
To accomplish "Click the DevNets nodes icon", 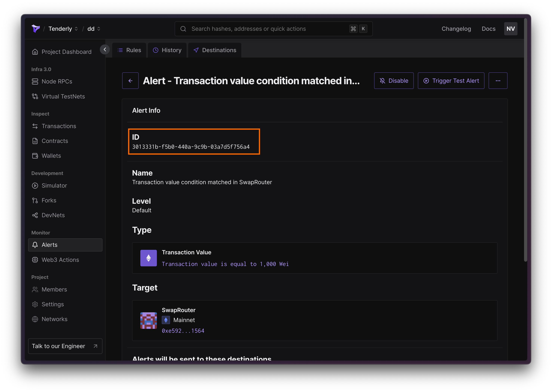I will pyautogui.click(x=35, y=215).
